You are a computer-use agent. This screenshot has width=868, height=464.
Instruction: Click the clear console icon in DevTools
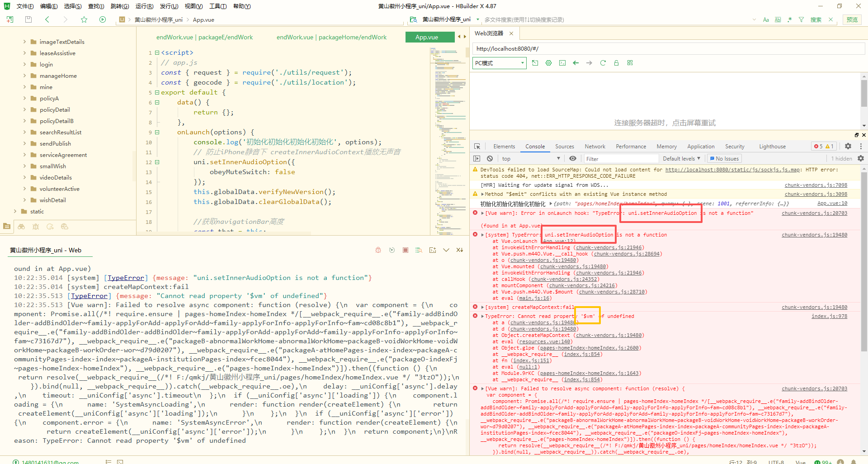tap(490, 159)
